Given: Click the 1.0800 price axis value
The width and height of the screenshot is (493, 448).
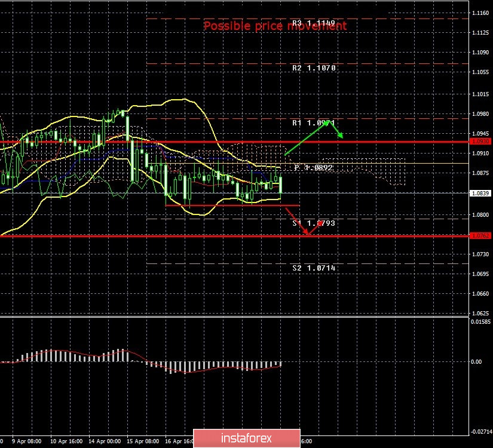Looking at the screenshot, I should 480,214.
